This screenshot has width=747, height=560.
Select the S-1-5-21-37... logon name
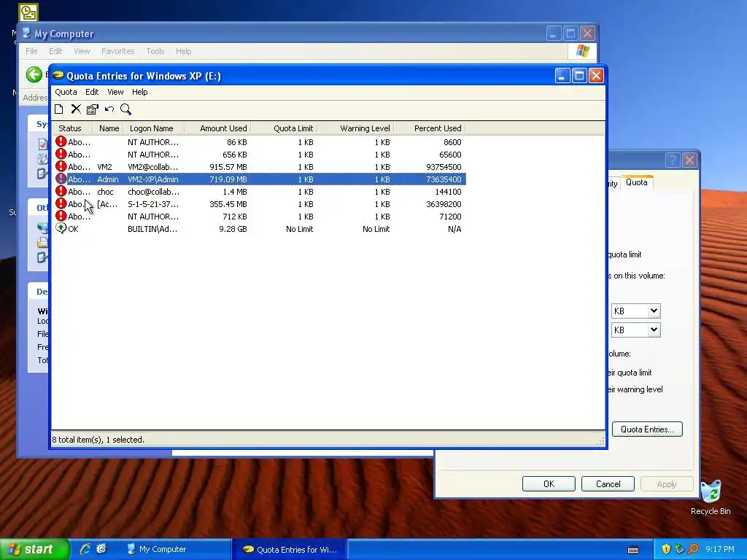click(x=153, y=204)
